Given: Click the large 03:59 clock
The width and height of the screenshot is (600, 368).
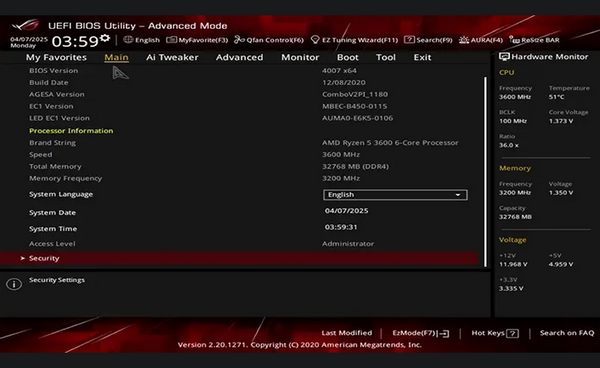Looking at the screenshot, I should (75, 41).
